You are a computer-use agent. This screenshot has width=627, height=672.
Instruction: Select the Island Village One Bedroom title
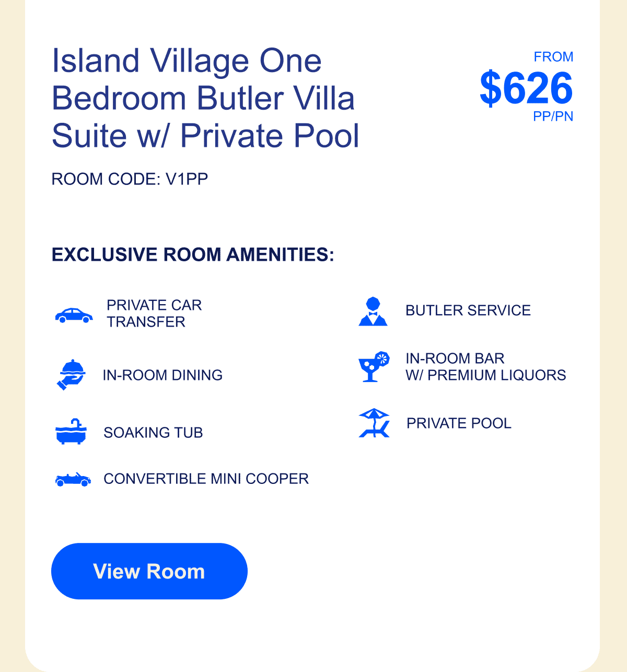coord(206,98)
